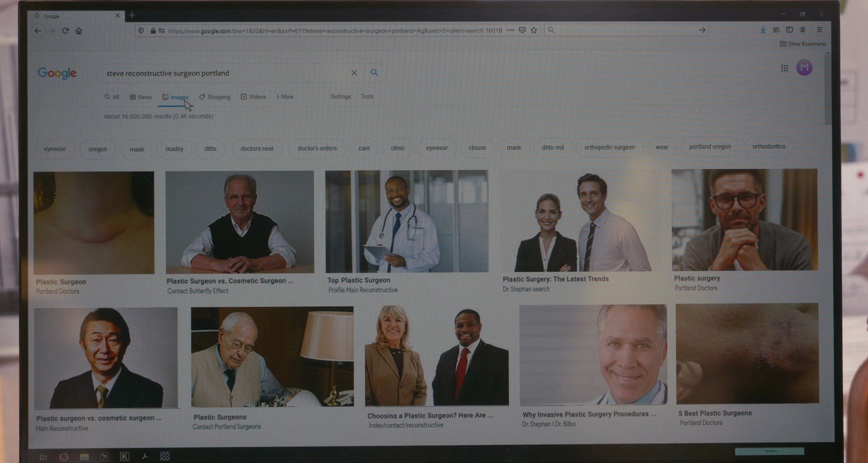Apply the wear filter chip

(x=662, y=147)
